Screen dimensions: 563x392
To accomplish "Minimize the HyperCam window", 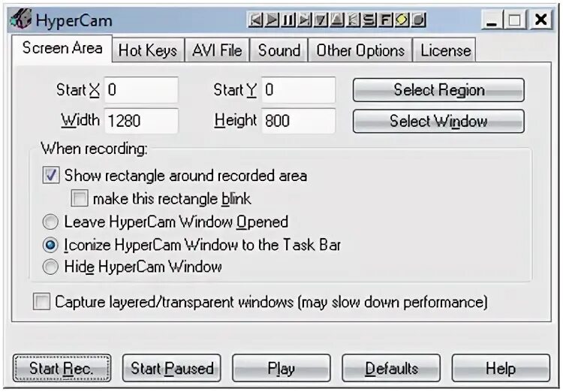I will (492, 20).
